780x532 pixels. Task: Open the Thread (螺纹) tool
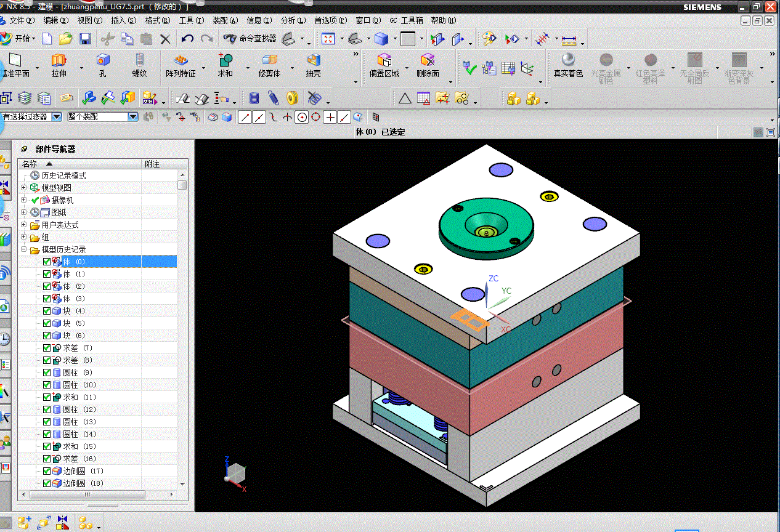[139, 60]
